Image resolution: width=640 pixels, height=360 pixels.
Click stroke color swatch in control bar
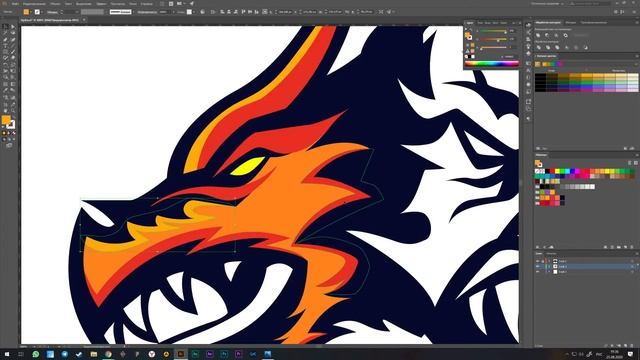[37, 12]
